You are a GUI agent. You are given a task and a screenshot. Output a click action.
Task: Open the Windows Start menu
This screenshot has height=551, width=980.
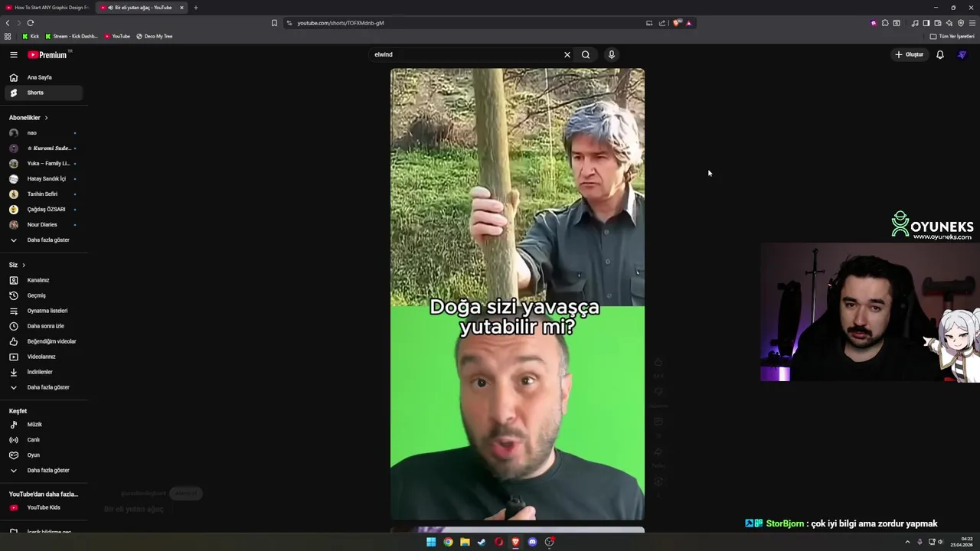click(431, 542)
